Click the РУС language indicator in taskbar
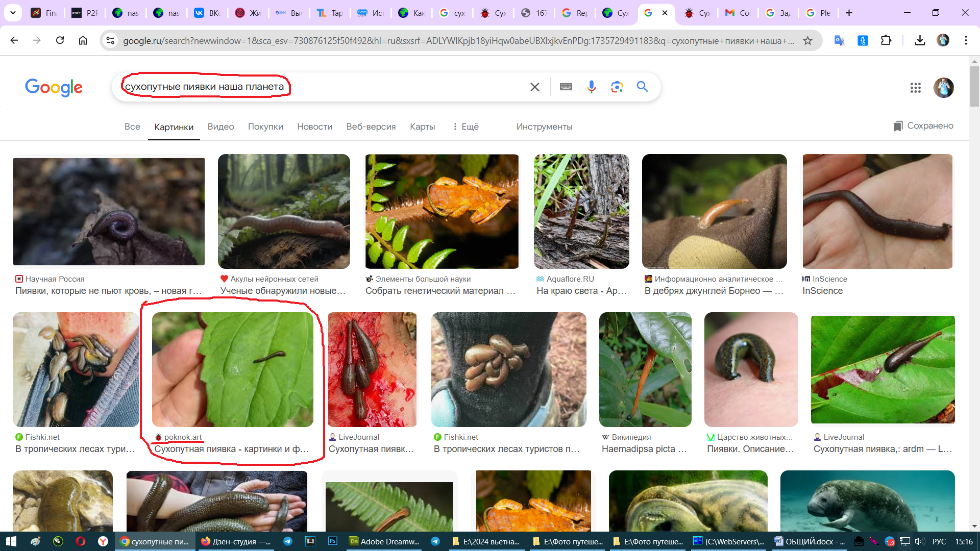 coord(939,541)
